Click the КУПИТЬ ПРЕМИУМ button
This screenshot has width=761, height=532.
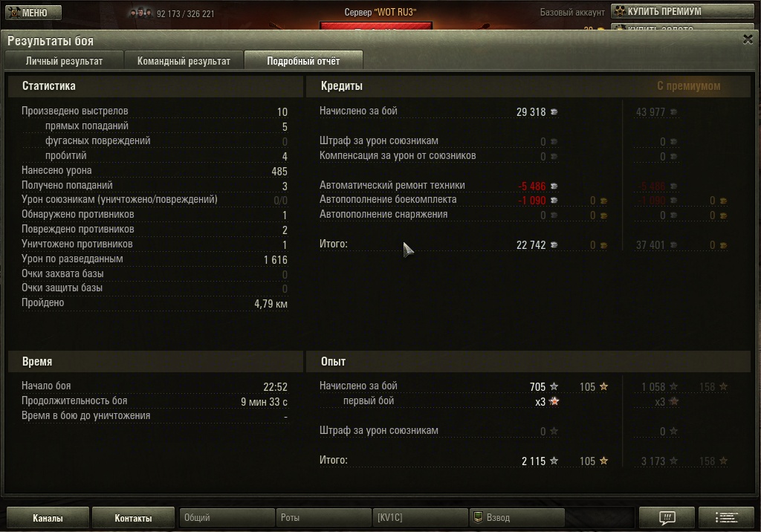click(682, 11)
